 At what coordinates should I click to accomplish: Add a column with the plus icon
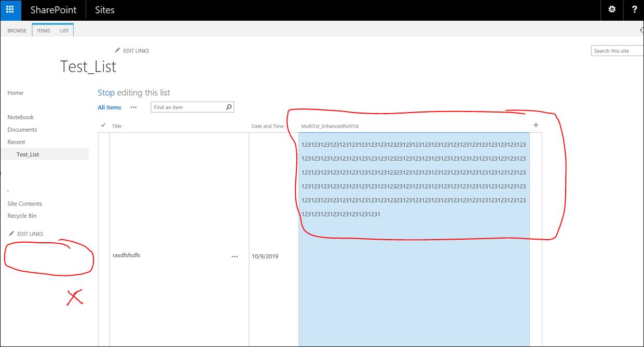[x=536, y=125]
